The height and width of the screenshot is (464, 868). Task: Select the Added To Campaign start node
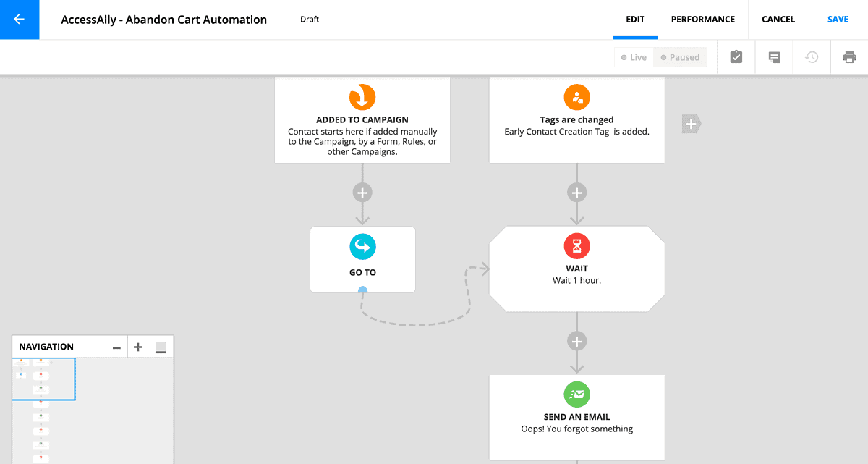coord(362,119)
